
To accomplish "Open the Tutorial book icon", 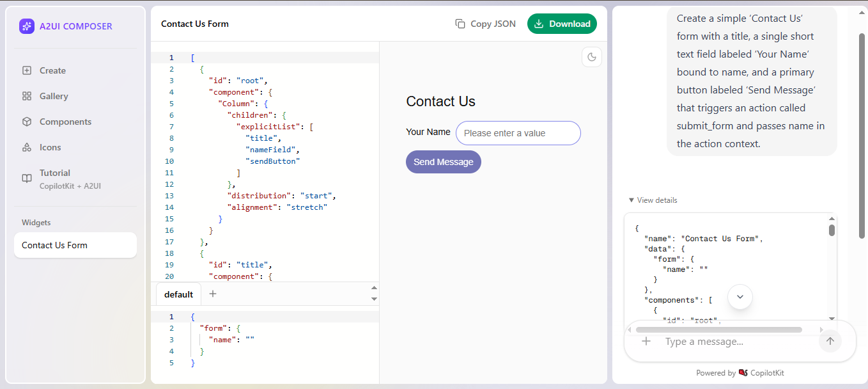I will point(27,179).
